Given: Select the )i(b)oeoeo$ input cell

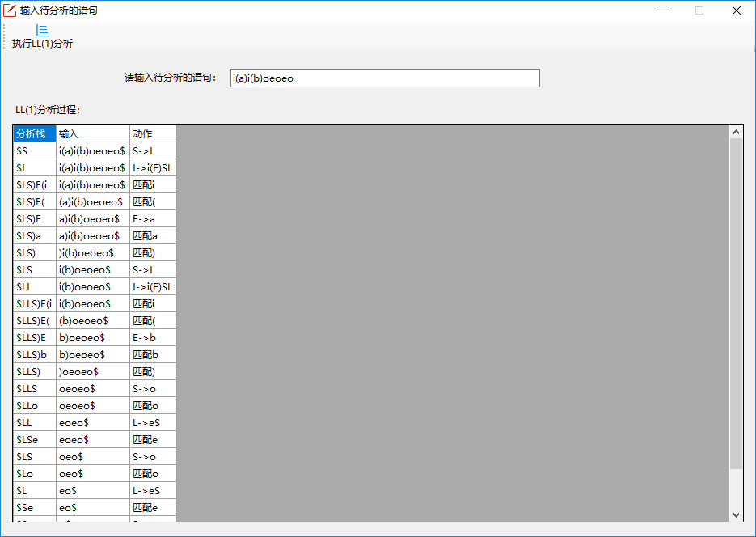Looking at the screenshot, I should [92, 252].
